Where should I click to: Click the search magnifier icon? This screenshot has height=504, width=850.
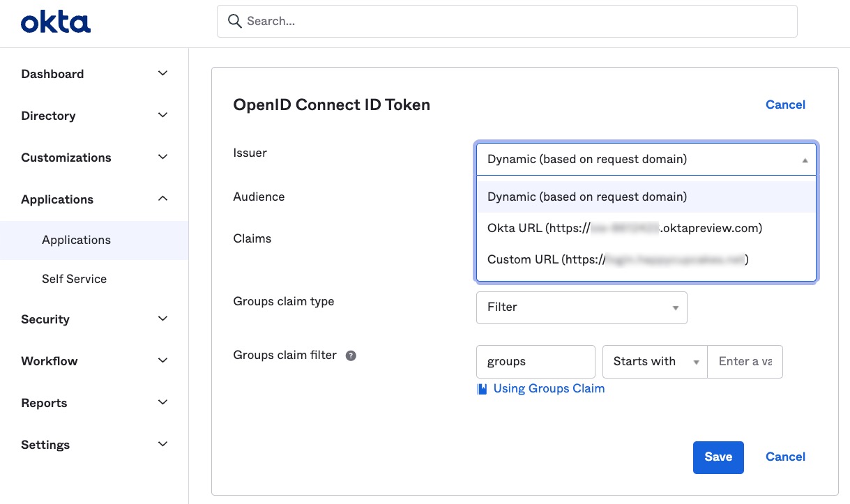235,22
